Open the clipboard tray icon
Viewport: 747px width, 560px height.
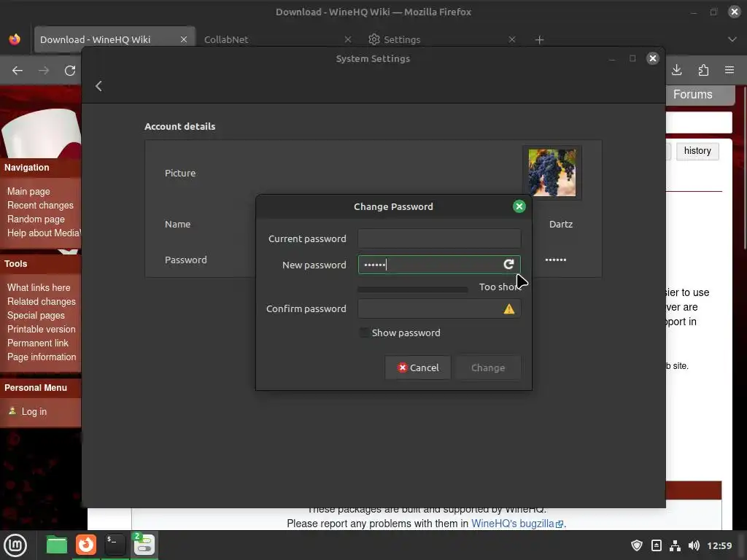click(656, 545)
